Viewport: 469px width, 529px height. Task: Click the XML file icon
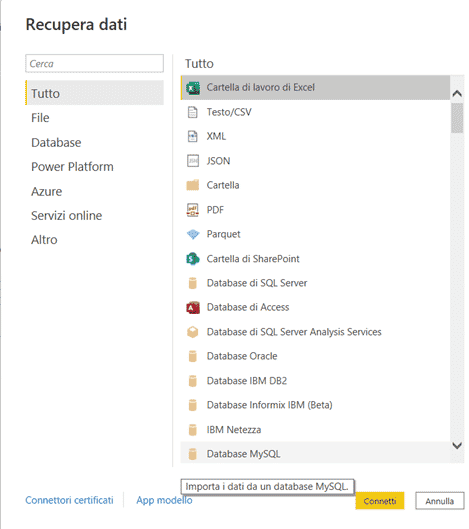[192, 136]
